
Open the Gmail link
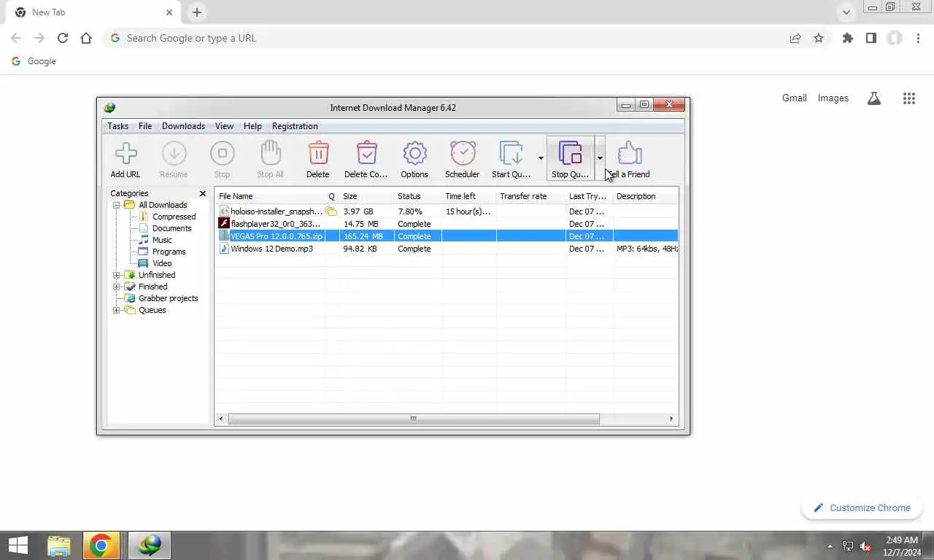pyautogui.click(x=795, y=98)
